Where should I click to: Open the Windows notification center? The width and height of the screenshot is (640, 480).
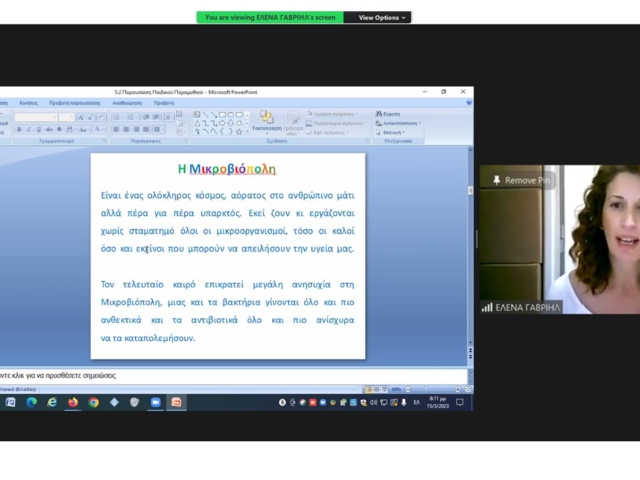point(460,402)
